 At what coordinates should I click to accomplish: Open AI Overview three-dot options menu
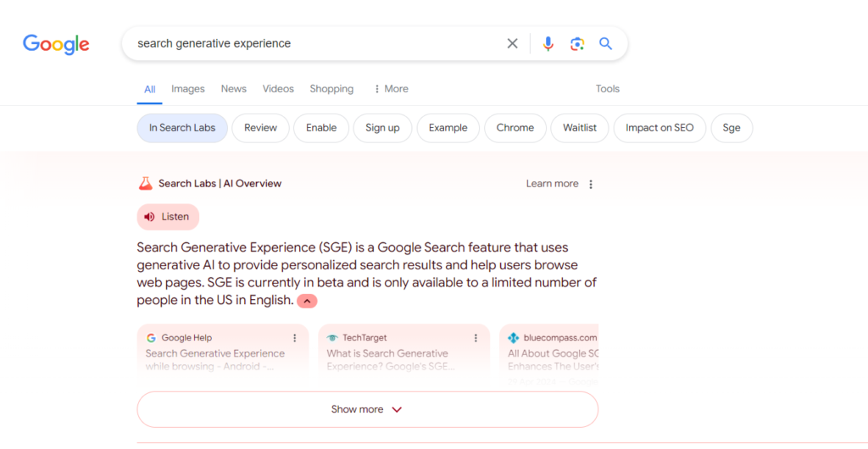point(591,184)
